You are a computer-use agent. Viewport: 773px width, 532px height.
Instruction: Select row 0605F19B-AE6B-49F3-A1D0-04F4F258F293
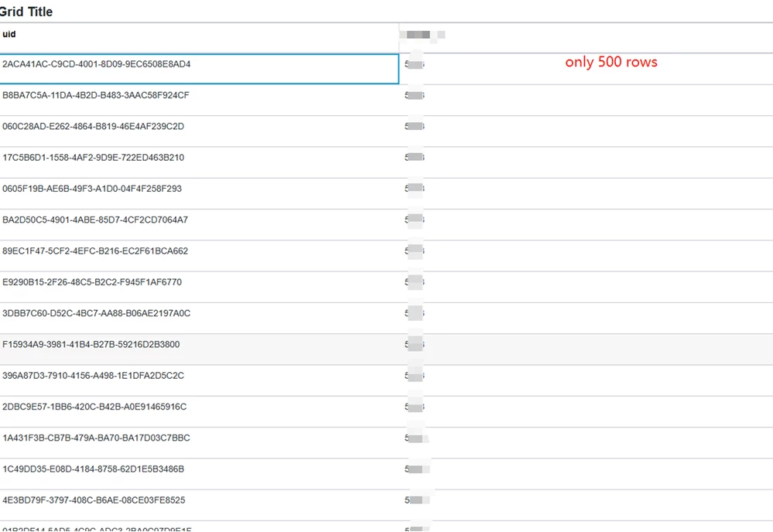click(387, 193)
